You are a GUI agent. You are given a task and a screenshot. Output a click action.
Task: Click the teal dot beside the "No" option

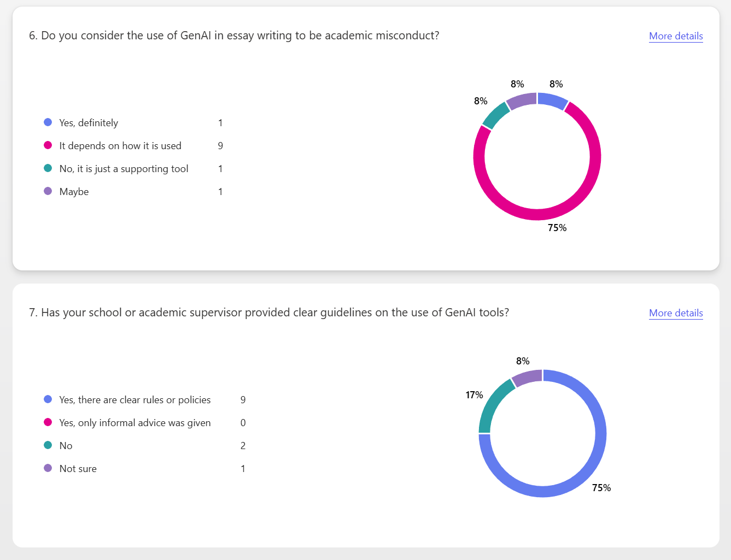(48, 445)
